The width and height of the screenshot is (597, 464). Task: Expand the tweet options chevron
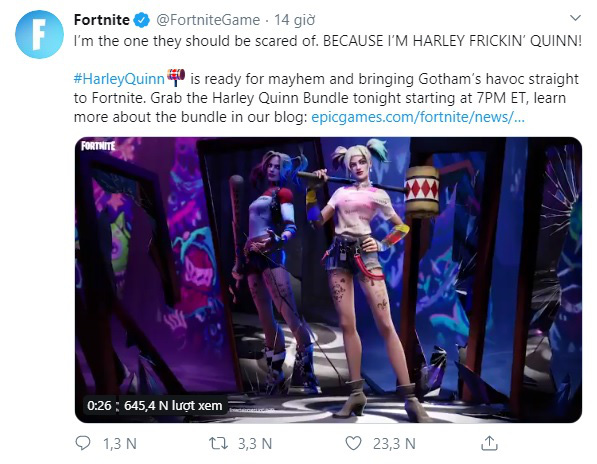pos(575,18)
